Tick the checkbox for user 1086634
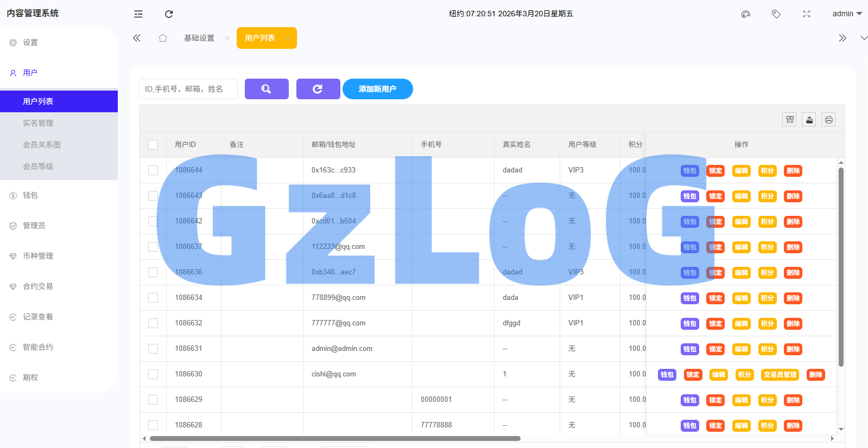The width and height of the screenshot is (868, 448). tap(153, 298)
